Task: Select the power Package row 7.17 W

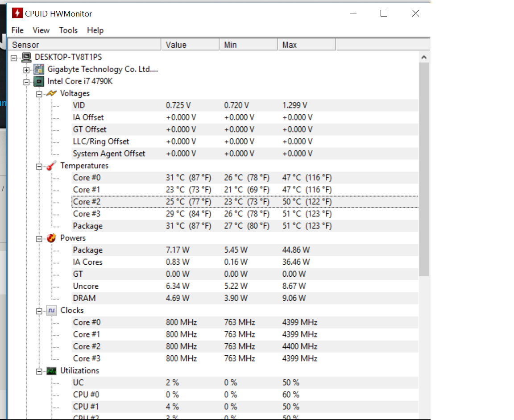Action: point(245,250)
